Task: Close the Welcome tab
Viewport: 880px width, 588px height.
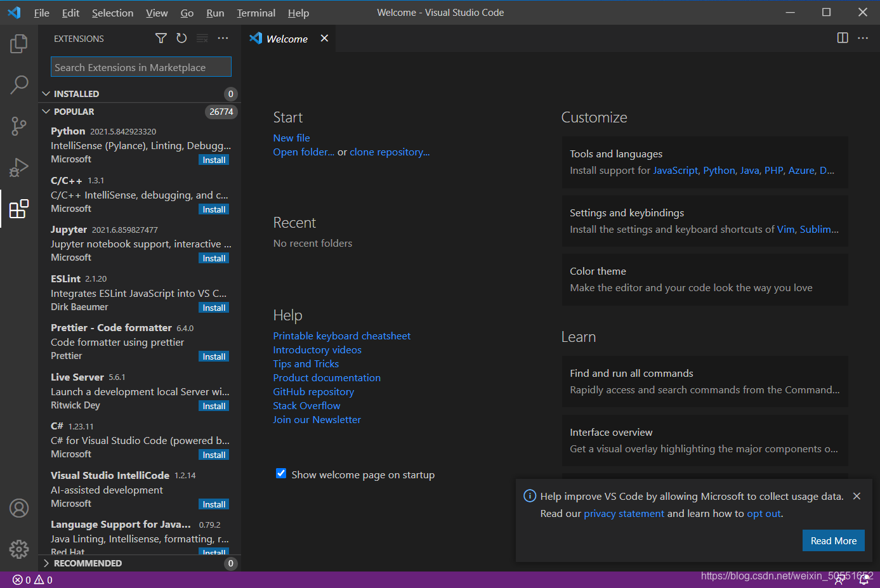Action: (x=324, y=39)
